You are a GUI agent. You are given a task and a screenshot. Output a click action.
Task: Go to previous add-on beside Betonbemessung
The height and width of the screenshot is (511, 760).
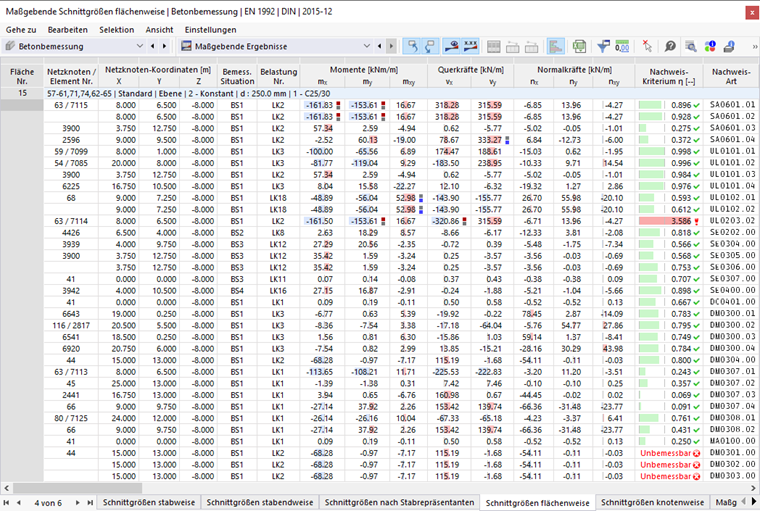[x=153, y=46]
